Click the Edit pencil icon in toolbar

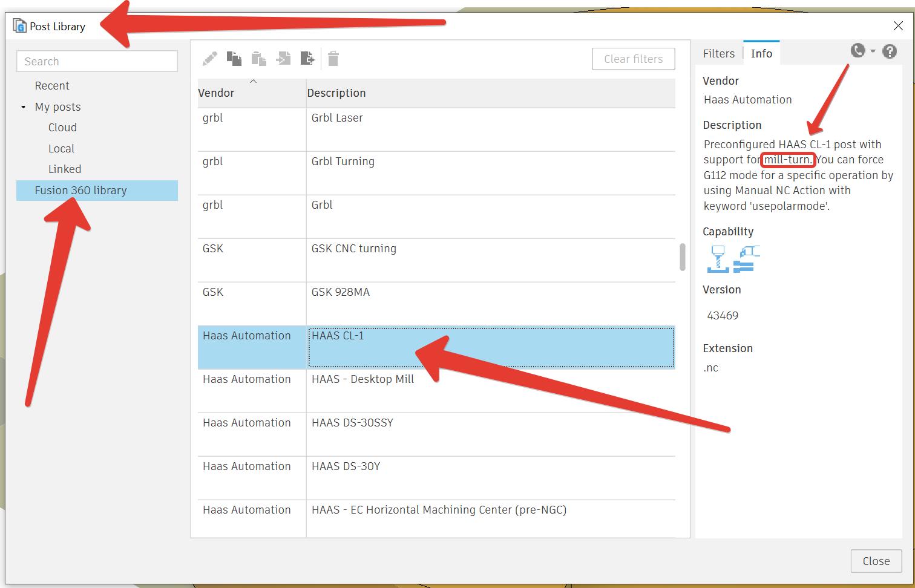click(x=210, y=59)
